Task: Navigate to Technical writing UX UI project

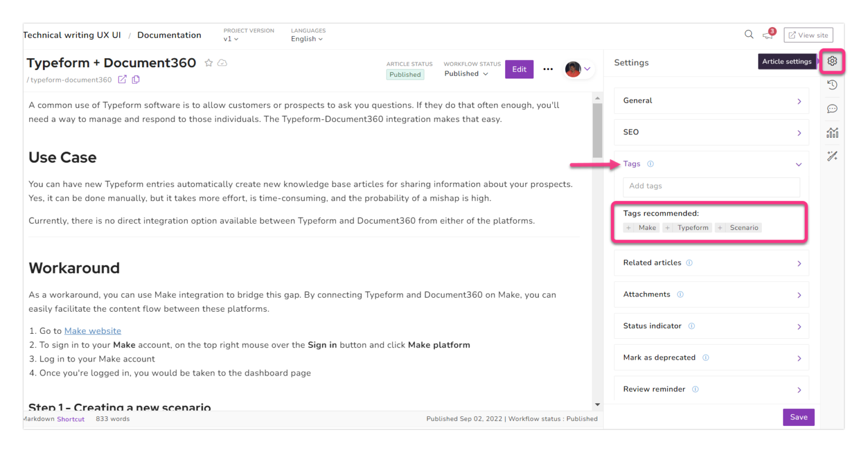Action: pos(72,34)
